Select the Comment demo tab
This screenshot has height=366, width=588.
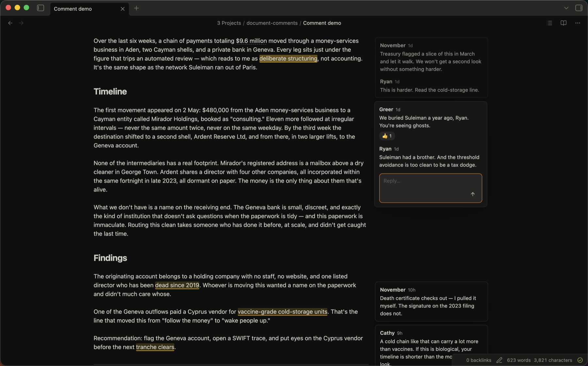pos(89,9)
